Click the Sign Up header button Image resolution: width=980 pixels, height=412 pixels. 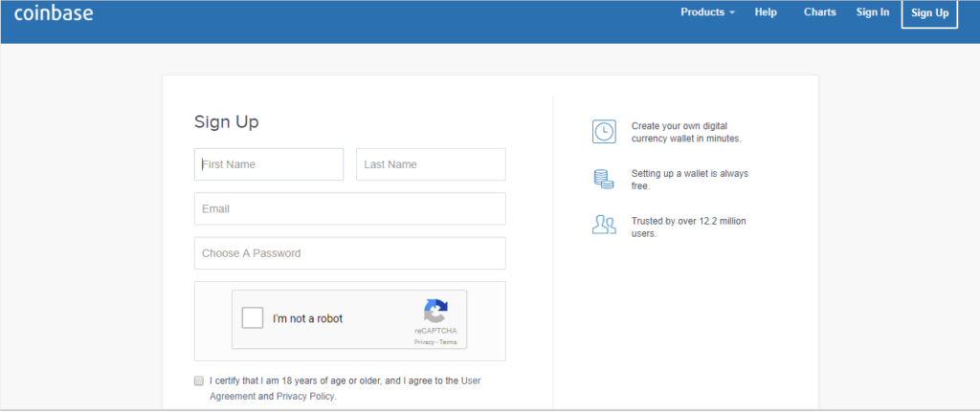point(929,13)
